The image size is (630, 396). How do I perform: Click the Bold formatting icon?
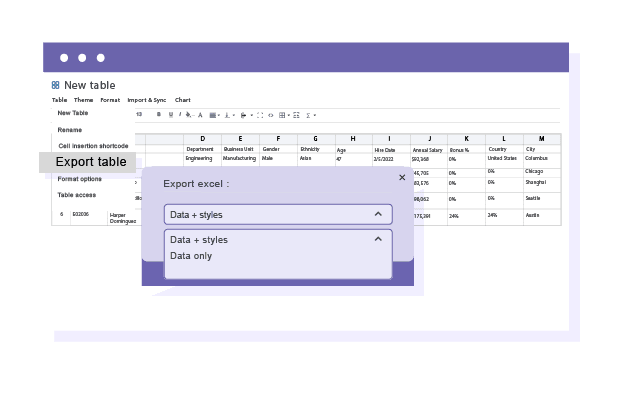[159, 115]
